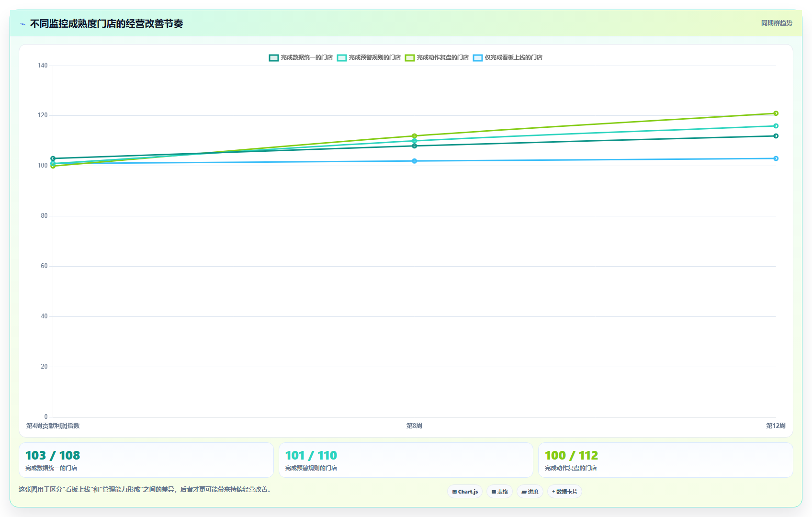Click the 完成数据统一 data point at 第12周
This screenshot has height=517, width=812.
point(776,136)
